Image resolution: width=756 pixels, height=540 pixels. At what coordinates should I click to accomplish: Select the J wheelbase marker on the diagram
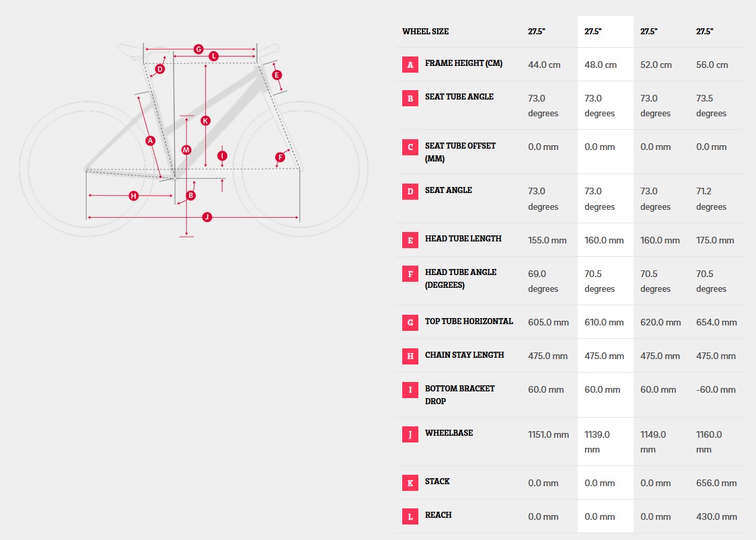[207, 217]
